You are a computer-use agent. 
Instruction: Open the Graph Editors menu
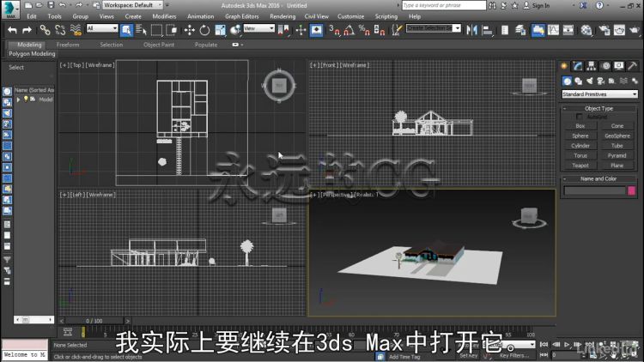tap(242, 16)
